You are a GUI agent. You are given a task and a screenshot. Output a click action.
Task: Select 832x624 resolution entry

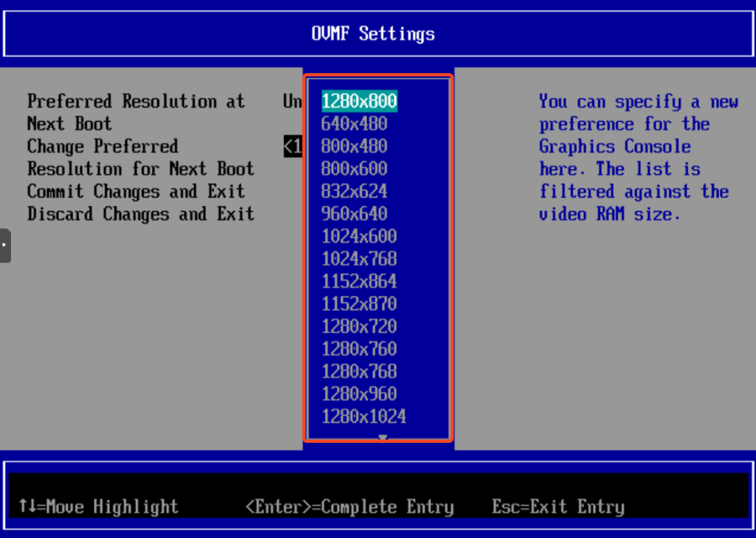coord(354,191)
